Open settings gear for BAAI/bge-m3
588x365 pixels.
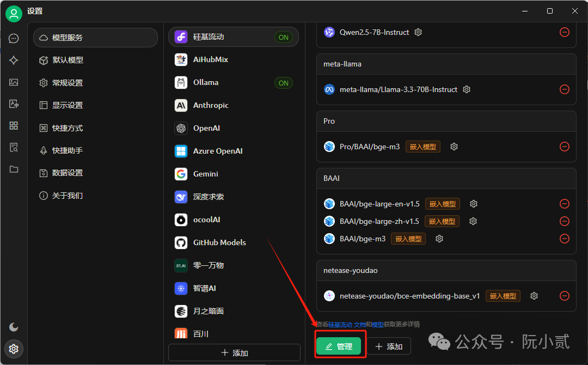pyautogui.click(x=439, y=239)
